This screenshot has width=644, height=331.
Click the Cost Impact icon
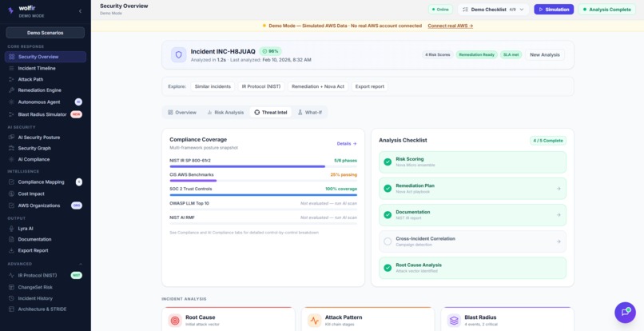(11, 193)
